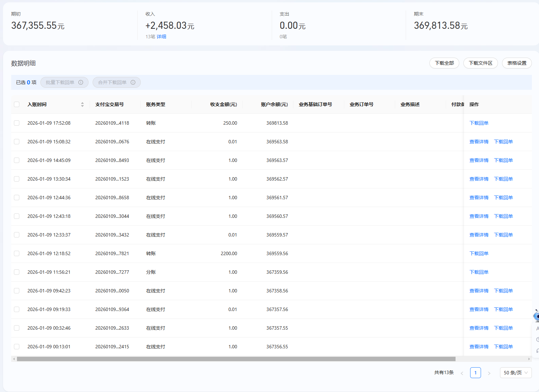View 查看详情 for the 15:08:32 transaction
The width and height of the screenshot is (539, 392).
479,142
